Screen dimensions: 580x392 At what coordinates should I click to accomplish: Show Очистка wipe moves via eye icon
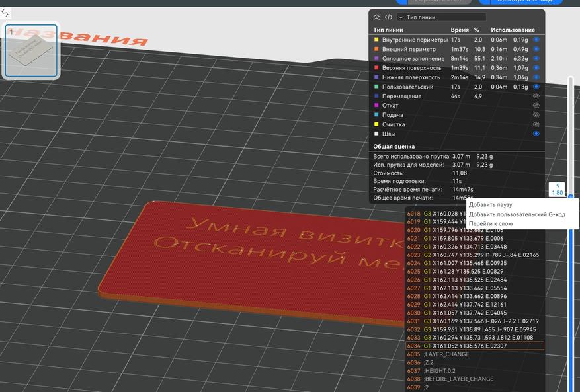click(x=536, y=124)
